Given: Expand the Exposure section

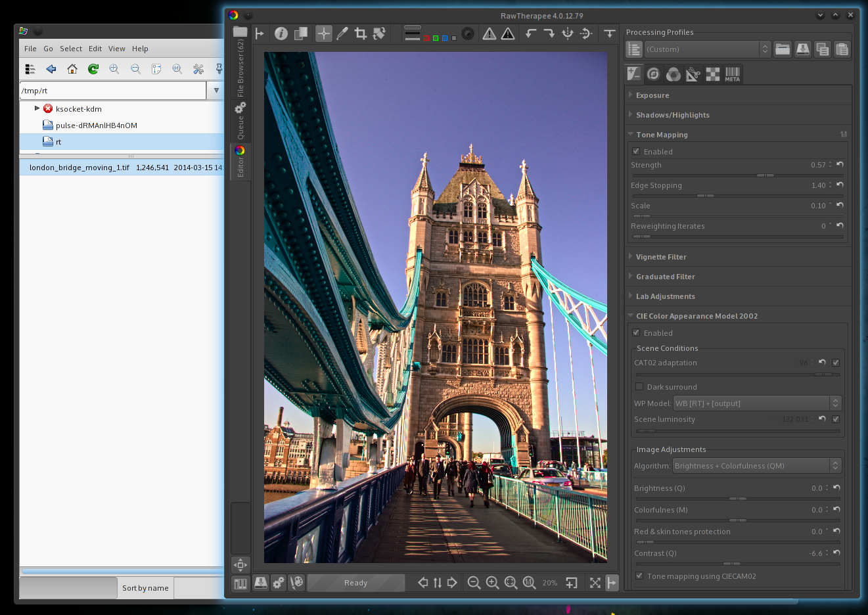Looking at the screenshot, I should tap(652, 95).
